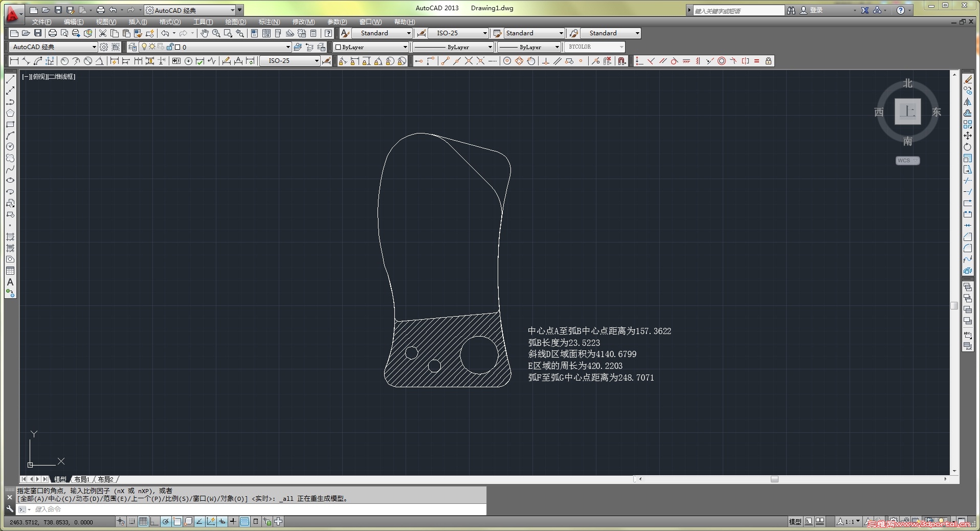Click the Mirror tool in modify toolbar
The width and height of the screenshot is (980, 531).
(968, 102)
